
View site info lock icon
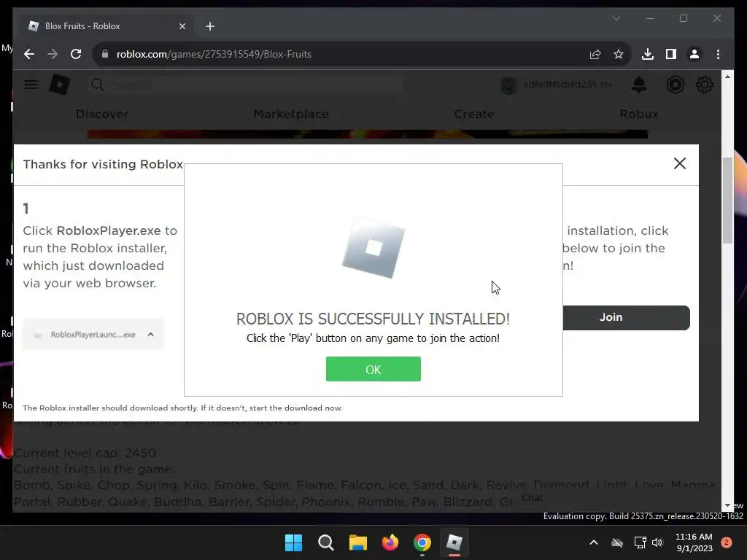tap(105, 54)
